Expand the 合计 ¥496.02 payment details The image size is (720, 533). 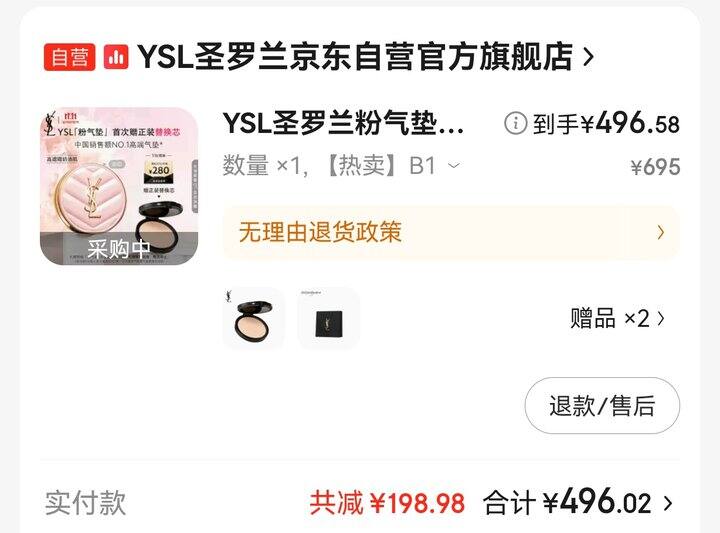tap(578, 502)
